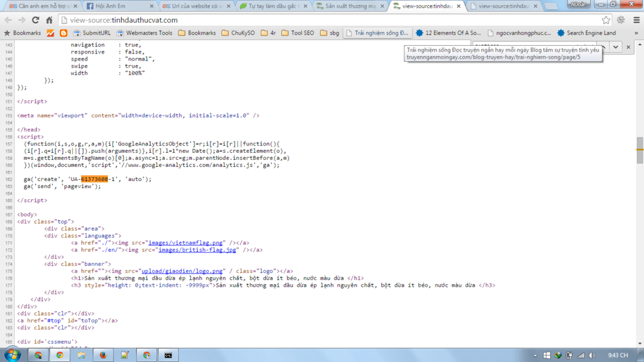Open a new tab

click(x=551, y=6)
